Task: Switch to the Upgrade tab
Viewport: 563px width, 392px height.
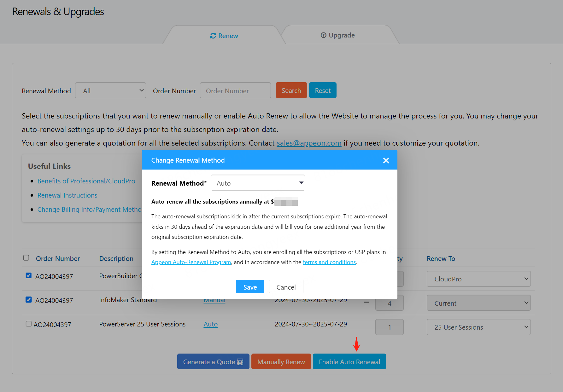Action: click(338, 35)
